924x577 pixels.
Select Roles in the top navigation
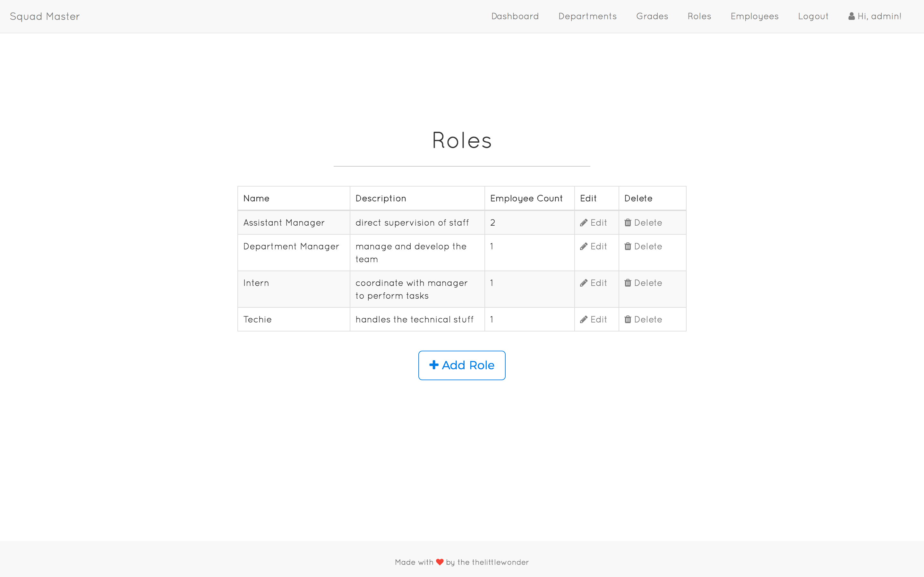click(699, 16)
